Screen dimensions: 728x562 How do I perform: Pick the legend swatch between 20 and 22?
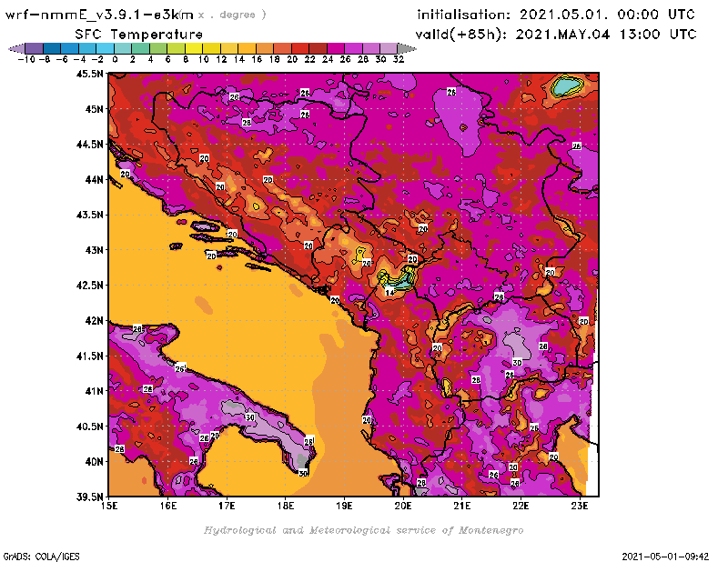(300, 48)
